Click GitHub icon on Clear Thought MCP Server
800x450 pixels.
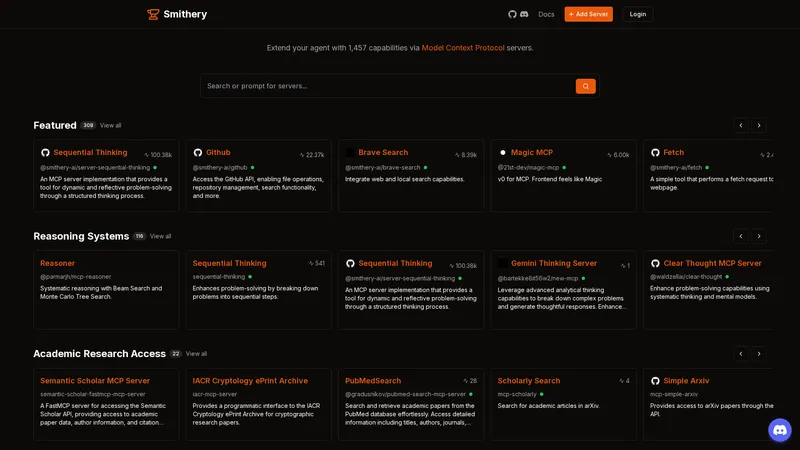coord(655,263)
